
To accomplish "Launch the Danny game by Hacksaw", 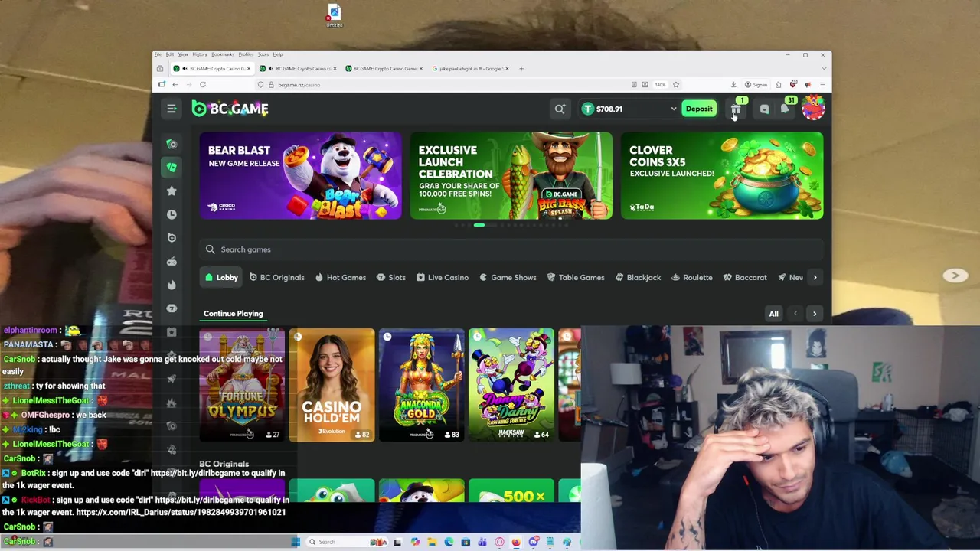I will (511, 385).
